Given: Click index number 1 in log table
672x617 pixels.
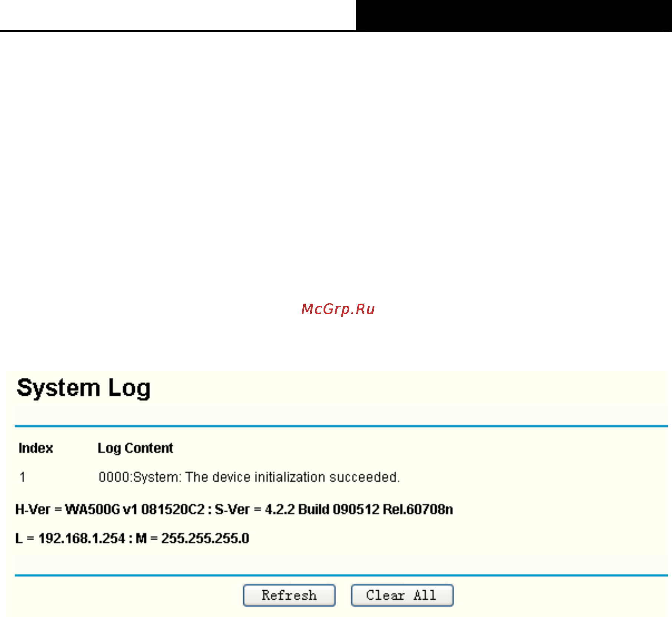Looking at the screenshot, I should click(23, 477).
